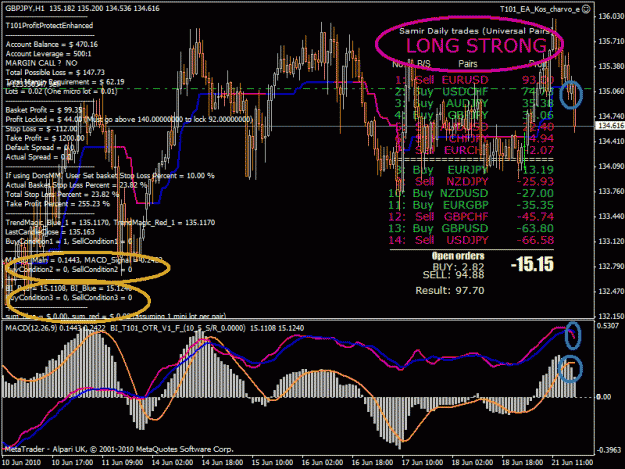Viewport: 625px width, 469px height.
Task: Click the '136.030' price axis label
Action: point(610,16)
